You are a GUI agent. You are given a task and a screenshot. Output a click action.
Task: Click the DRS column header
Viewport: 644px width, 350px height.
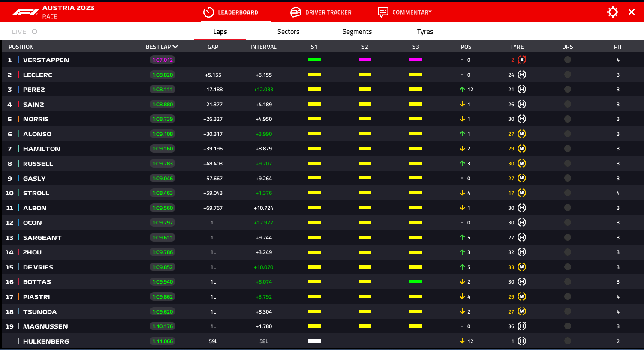[568, 47]
